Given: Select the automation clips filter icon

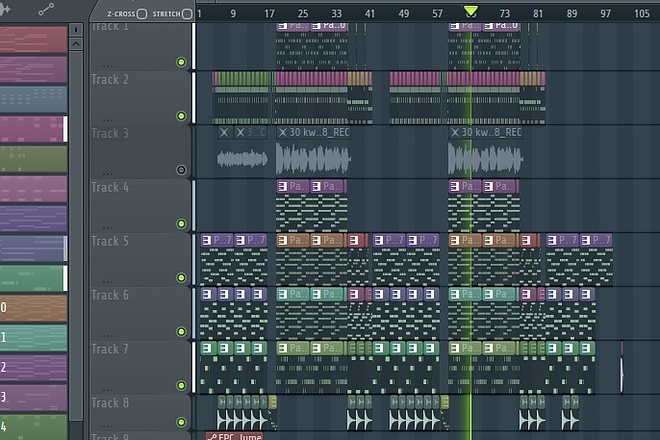Looking at the screenshot, I should pos(46,9).
